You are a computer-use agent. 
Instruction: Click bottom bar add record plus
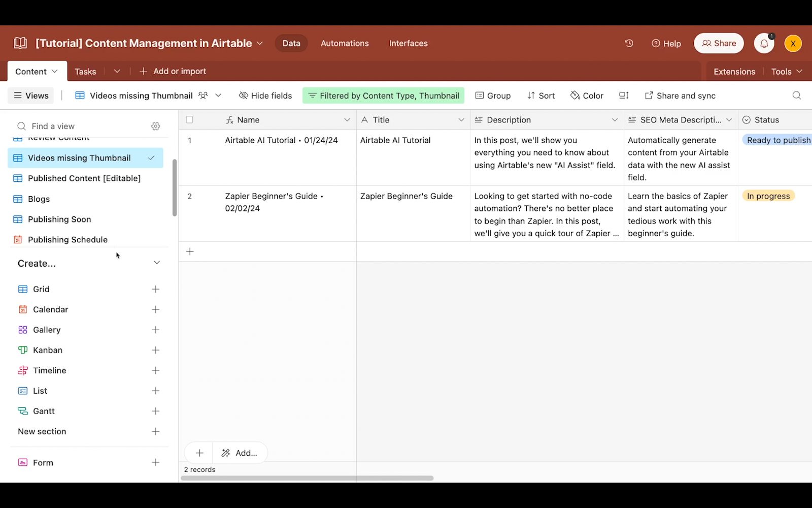click(199, 453)
